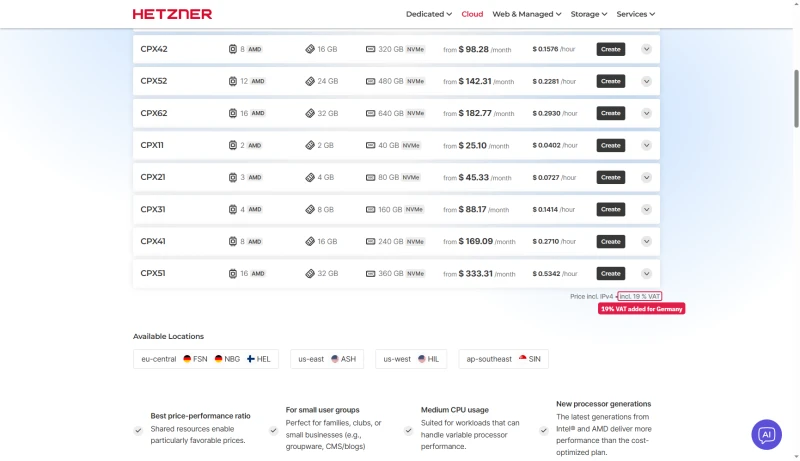Image resolution: width=800 pixels, height=461 pixels.
Task: Click the $ 333.31 monthly price
Action: [476, 274]
